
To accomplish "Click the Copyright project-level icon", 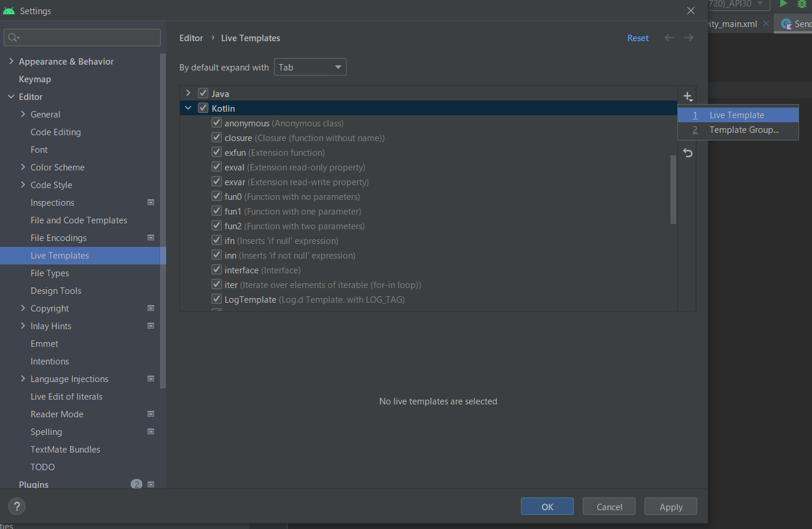I will point(151,308).
